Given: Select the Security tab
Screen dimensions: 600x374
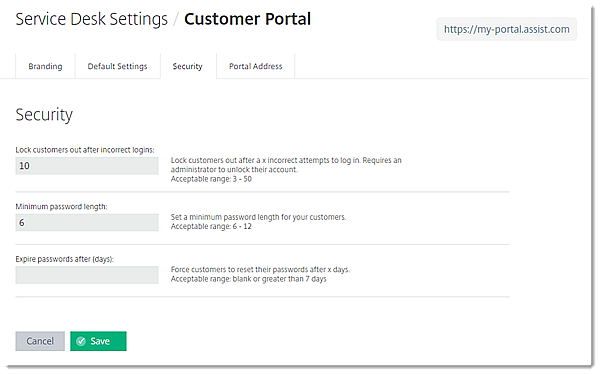Looking at the screenshot, I should click(x=188, y=66).
